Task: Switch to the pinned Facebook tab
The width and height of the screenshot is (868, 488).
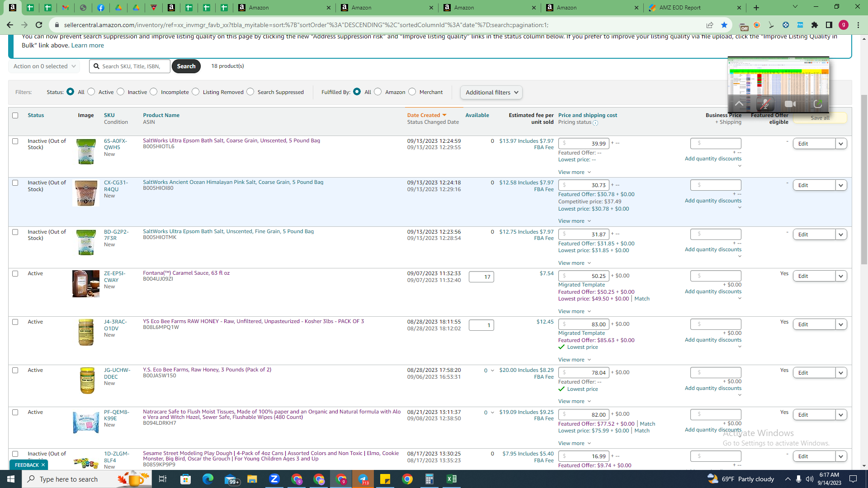Action: point(101,7)
